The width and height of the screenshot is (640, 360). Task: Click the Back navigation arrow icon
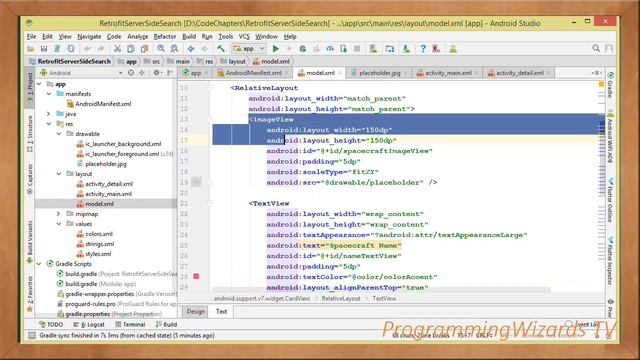(x=191, y=49)
